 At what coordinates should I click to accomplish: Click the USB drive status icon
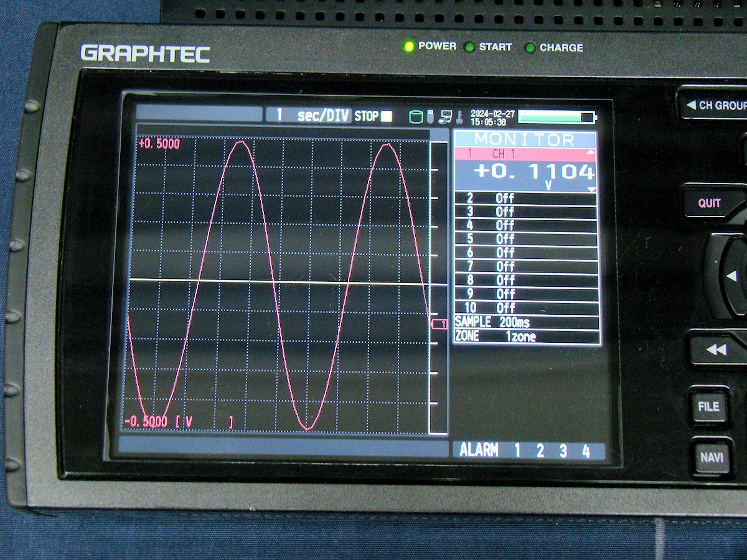430,116
